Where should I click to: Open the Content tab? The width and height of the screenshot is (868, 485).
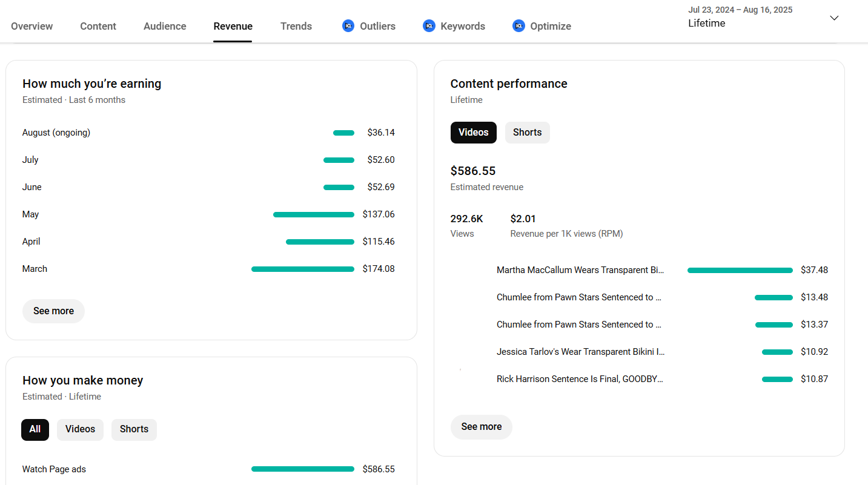(98, 26)
